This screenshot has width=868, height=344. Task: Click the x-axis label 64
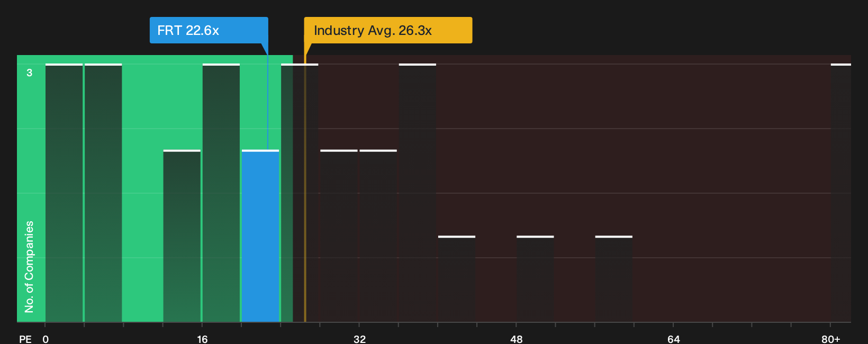tap(673, 339)
